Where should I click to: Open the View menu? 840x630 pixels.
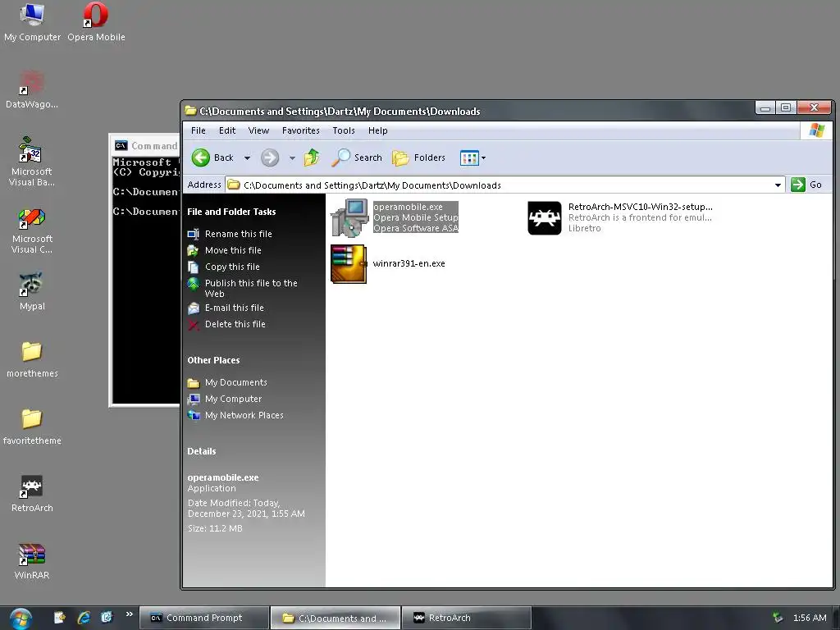pos(258,130)
